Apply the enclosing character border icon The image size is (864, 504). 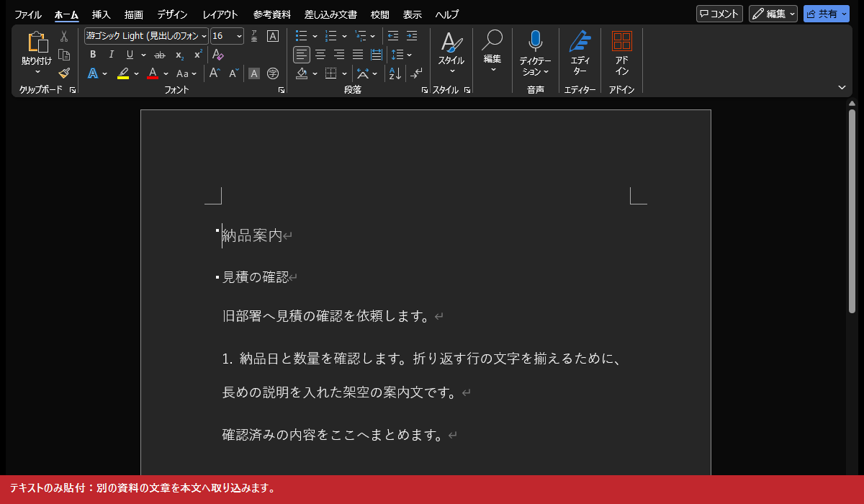pos(273,36)
